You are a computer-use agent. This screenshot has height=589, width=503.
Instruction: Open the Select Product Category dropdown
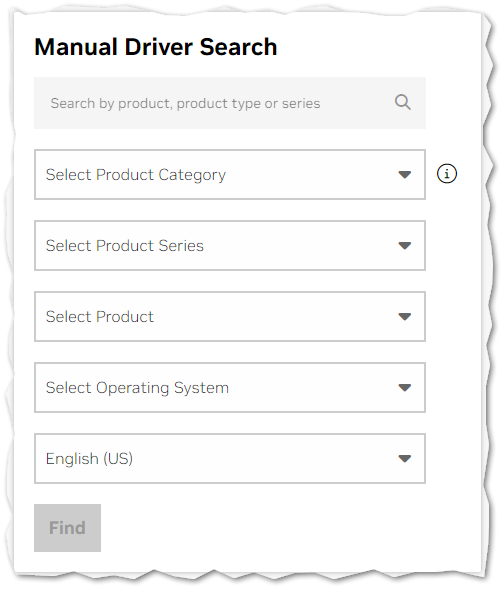pyautogui.click(x=230, y=175)
